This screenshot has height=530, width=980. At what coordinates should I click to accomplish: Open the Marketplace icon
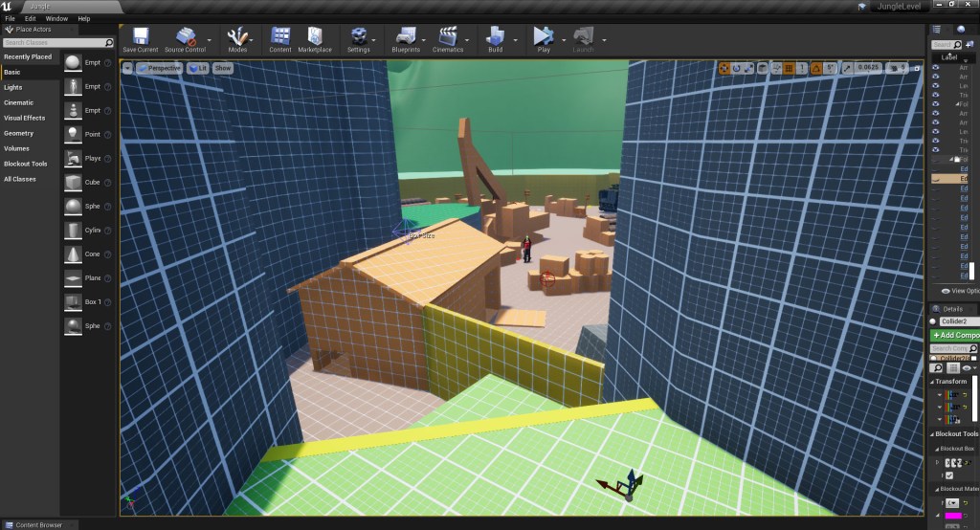pos(314,38)
